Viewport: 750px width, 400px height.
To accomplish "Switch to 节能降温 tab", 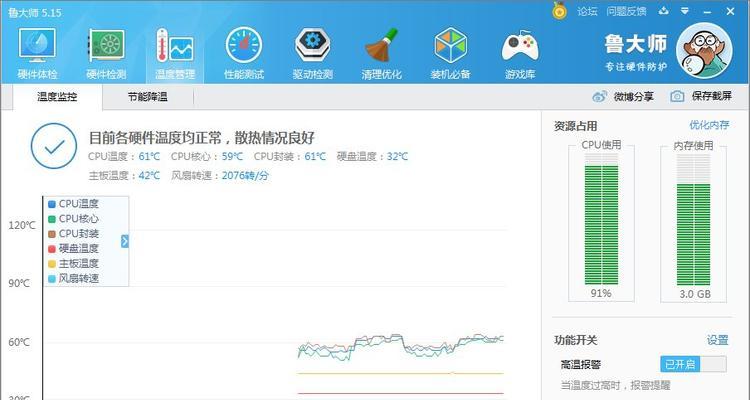I will pyautogui.click(x=147, y=97).
